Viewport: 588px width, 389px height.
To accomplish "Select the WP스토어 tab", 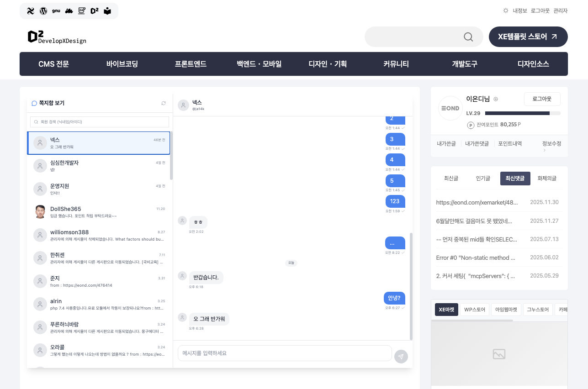I will 474,310.
